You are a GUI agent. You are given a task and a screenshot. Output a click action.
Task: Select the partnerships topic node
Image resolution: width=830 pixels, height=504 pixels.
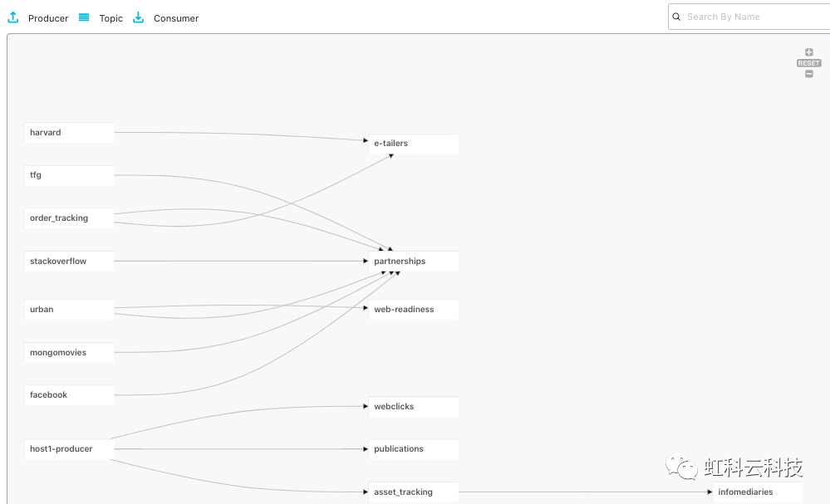coord(414,262)
